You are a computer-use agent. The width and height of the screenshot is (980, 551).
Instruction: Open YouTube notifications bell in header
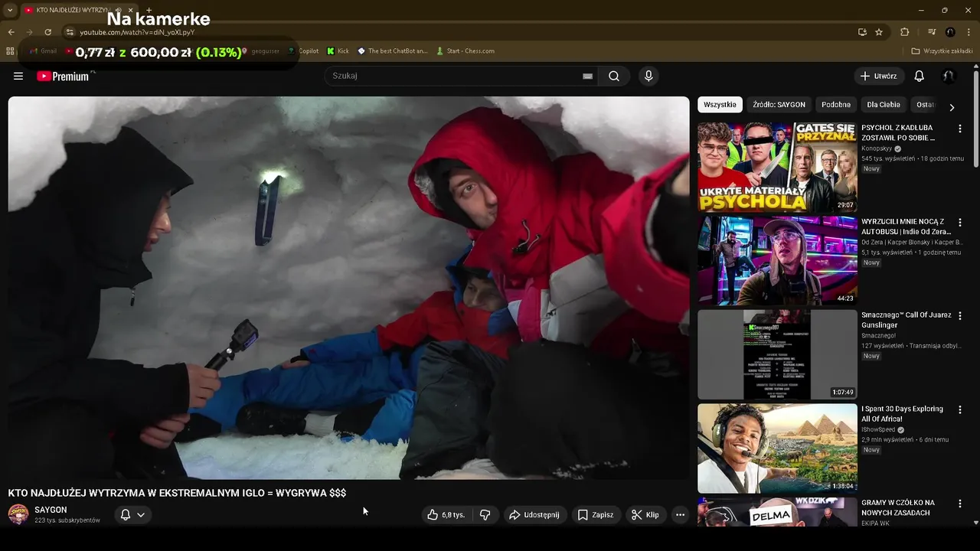920,76
